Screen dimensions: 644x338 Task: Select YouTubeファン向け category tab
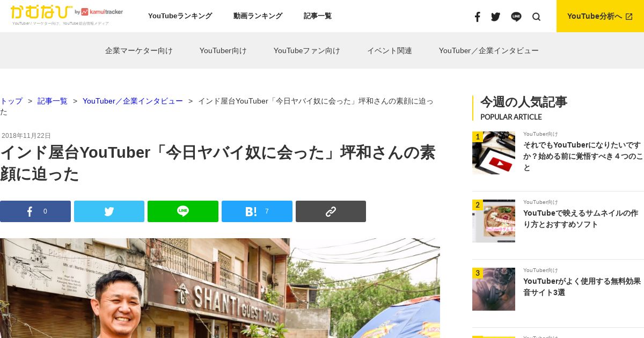coord(307,50)
